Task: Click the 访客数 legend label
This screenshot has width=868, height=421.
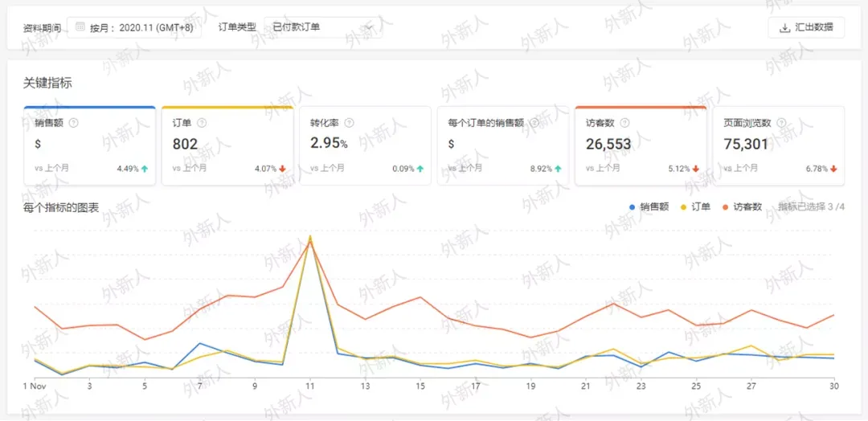Action: coord(747,207)
